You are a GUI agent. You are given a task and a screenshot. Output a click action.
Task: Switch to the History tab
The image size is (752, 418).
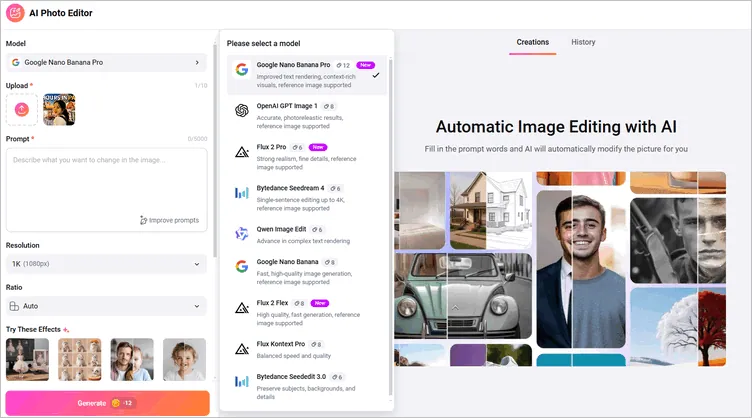[x=583, y=42]
